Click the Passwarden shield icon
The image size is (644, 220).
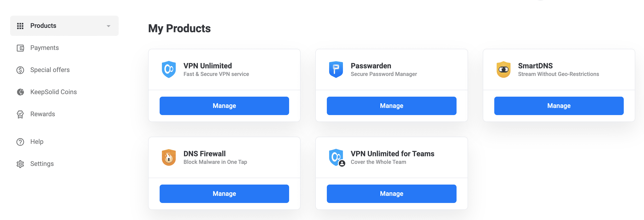[336, 69]
